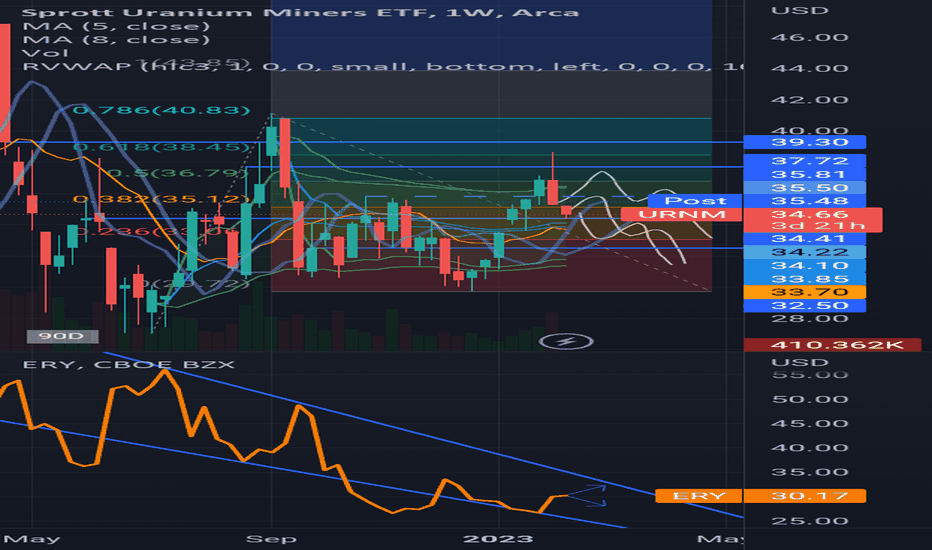932x550 pixels.
Task: Click the blue arrows drawn after the ERY line
Action: 587,496
